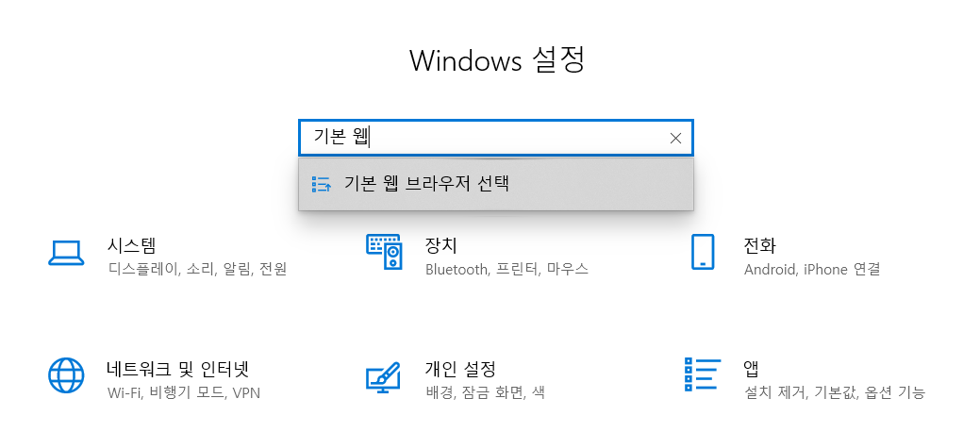Select the 기본 웹 브라우저 선택 suggestion

495,184
